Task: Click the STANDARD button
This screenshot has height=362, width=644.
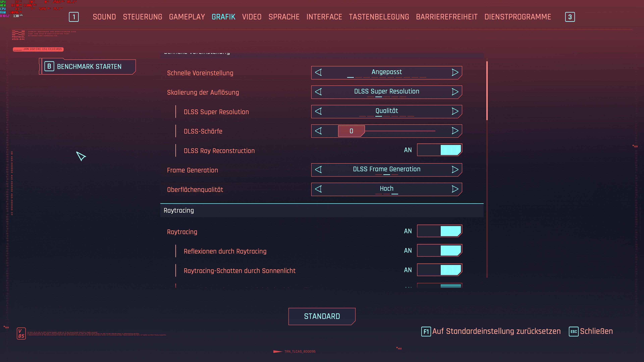Action: tap(322, 316)
